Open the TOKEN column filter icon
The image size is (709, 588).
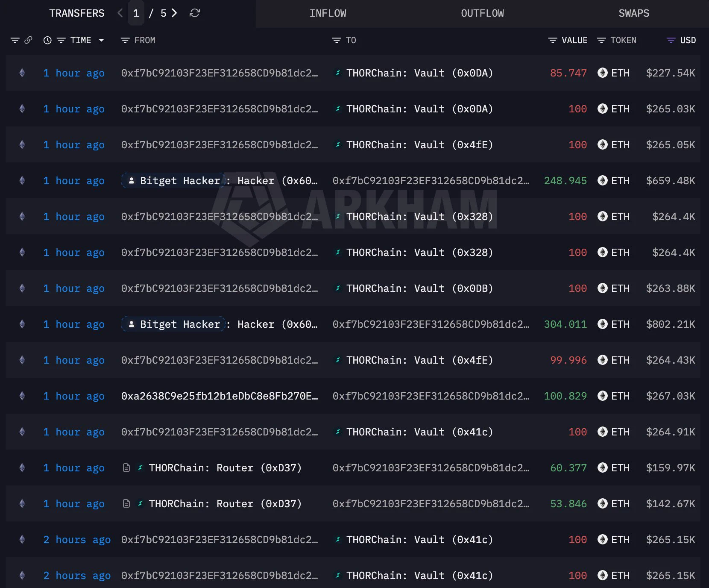(x=601, y=40)
